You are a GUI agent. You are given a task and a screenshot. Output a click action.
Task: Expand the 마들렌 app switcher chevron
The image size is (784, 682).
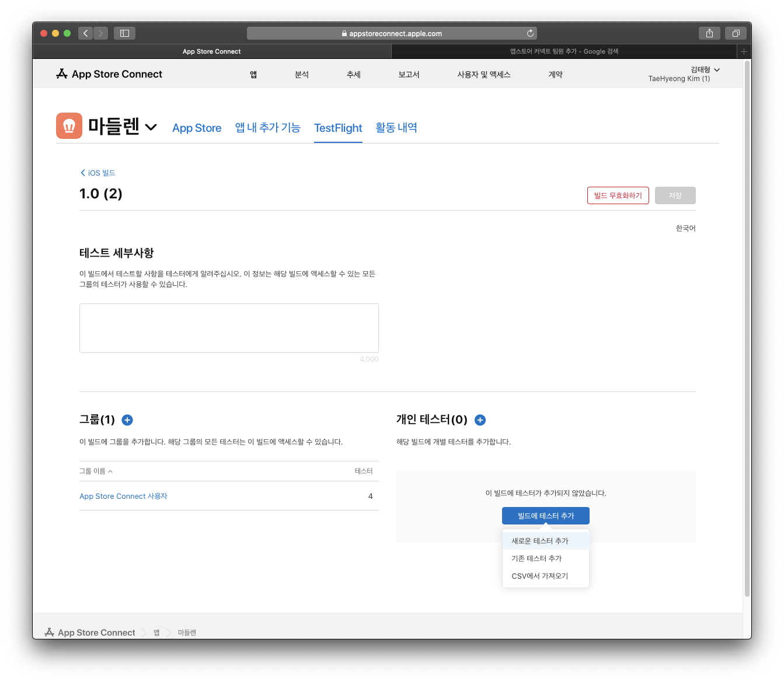[151, 127]
